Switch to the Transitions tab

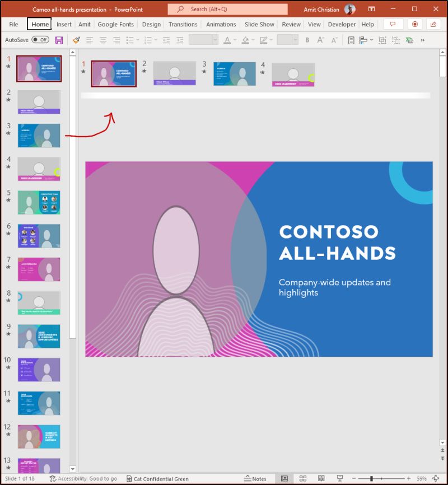coord(183,24)
